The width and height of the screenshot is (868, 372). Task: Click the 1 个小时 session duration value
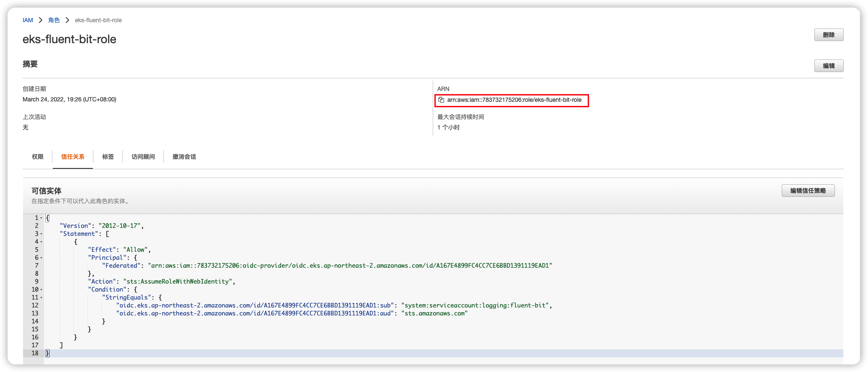(x=449, y=127)
